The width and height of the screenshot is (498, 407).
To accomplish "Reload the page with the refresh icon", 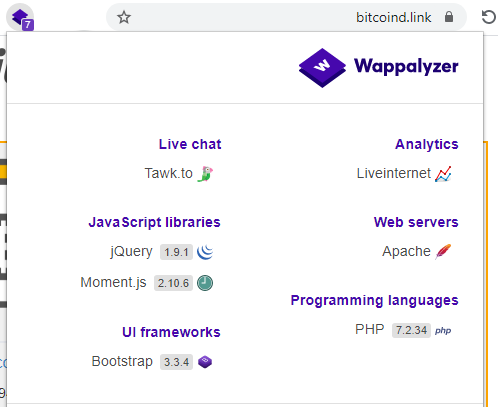I will 489,17.
